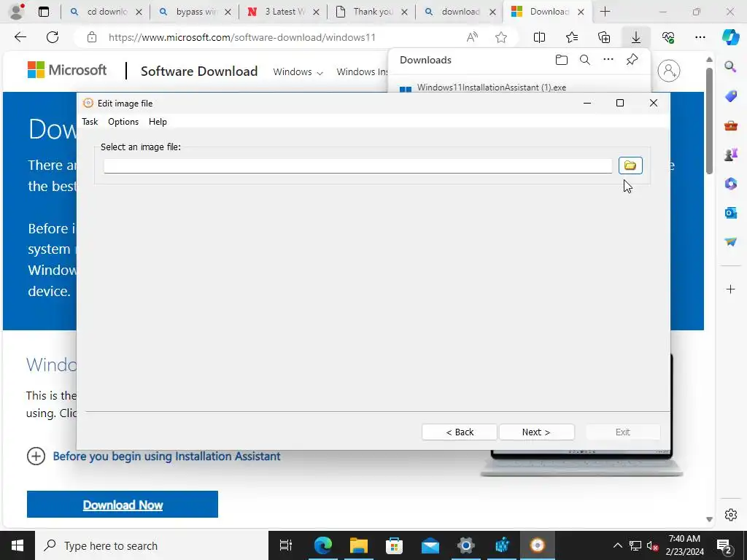Sign in via Microsoft account icon
The image size is (747, 560).
click(669, 71)
